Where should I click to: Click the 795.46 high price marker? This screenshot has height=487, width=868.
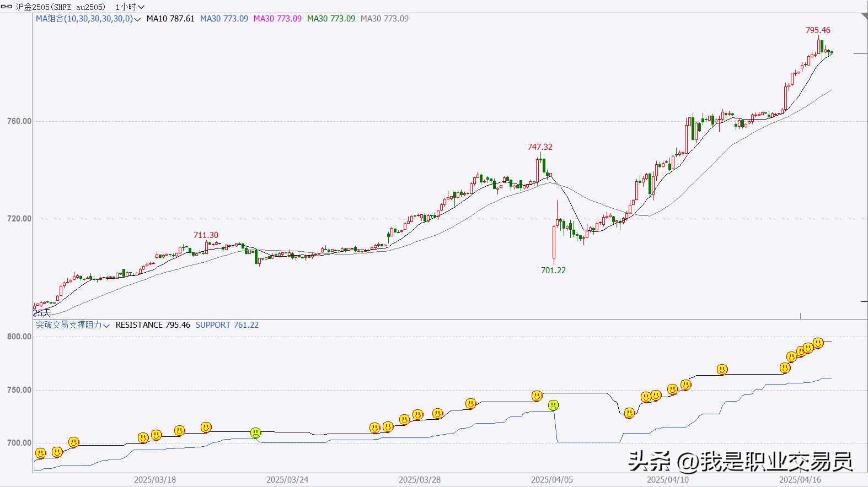pyautogui.click(x=818, y=30)
